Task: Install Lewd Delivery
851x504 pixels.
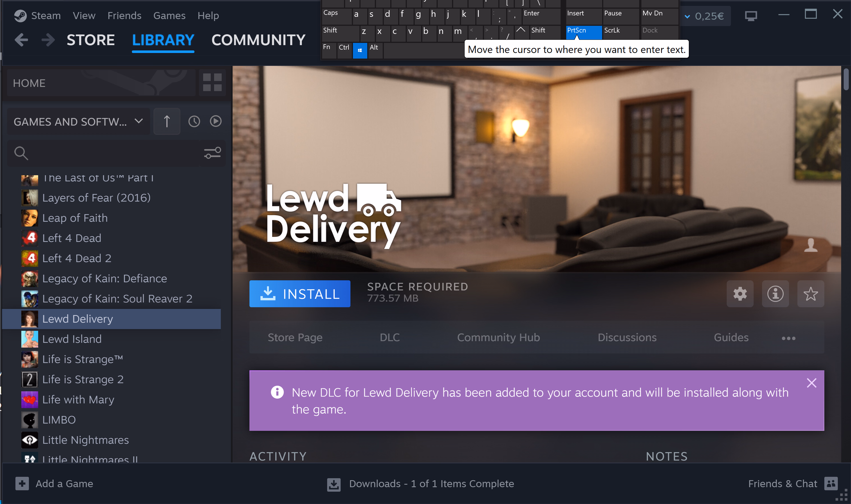Action: (300, 294)
